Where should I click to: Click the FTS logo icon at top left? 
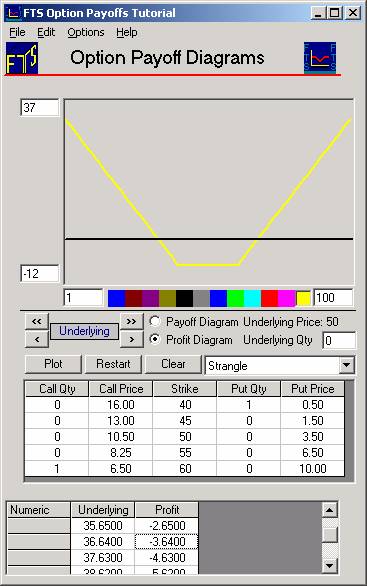(x=22, y=58)
